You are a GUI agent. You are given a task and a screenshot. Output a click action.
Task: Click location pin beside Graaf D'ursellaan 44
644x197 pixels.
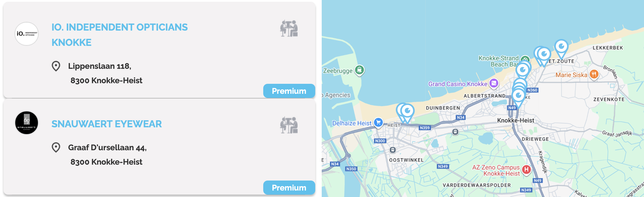coord(56,147)
